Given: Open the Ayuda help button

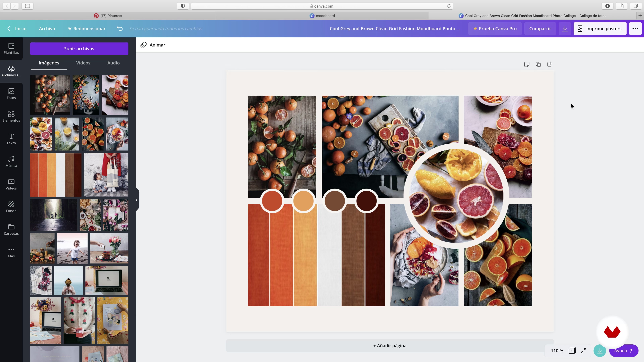Looking at the screenshot, I should 624,350.
